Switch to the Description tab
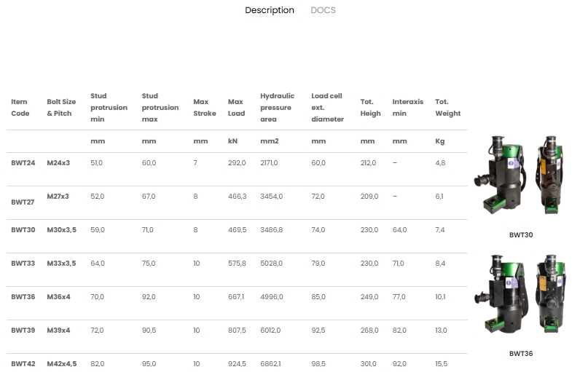Viewport: 588px width, 372px height. click(x=270, y=10)
